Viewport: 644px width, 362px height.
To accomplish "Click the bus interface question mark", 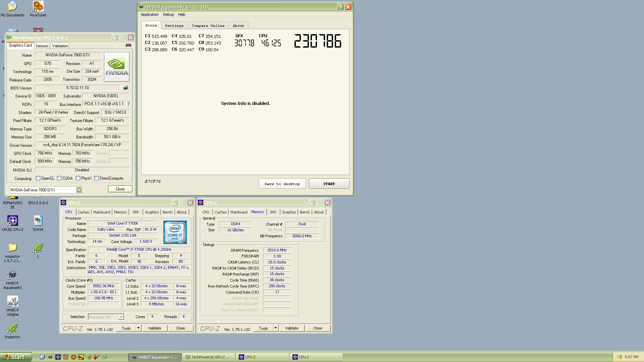I will [128, 104].
